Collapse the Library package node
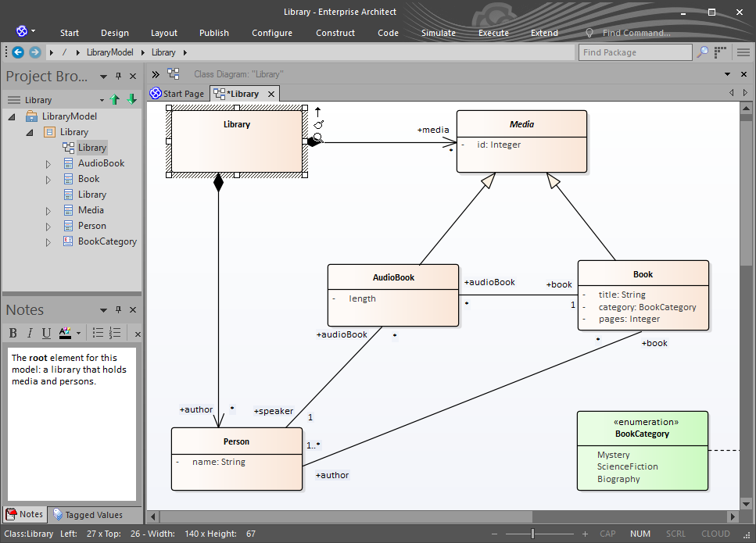This screenshot has width=756, height=543. click(x=30, y=132)
